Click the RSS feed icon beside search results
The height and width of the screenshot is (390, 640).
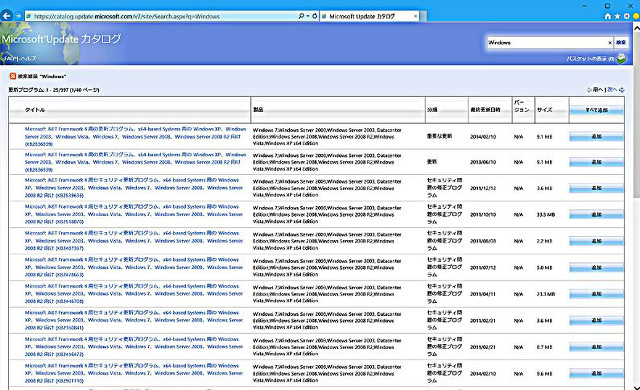pyautogui.click(x=13, y=76)
